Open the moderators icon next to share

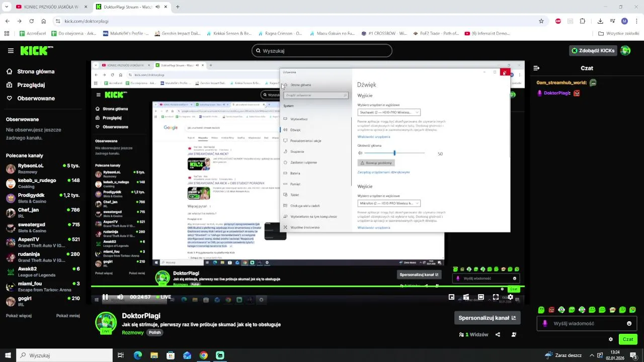pos(514,334)
